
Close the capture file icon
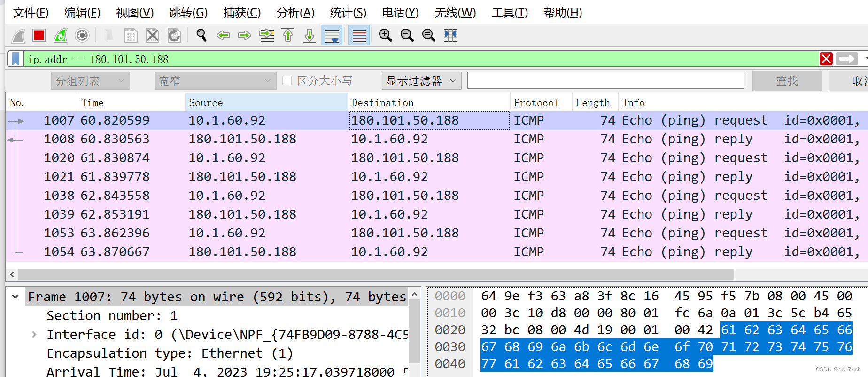click(x=153, y=35)
